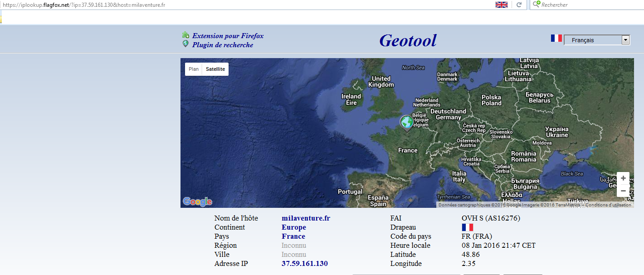Click the North Sea label on map
Image resolution: width=644 pixels, height=275 pixels.
point(413,68)
